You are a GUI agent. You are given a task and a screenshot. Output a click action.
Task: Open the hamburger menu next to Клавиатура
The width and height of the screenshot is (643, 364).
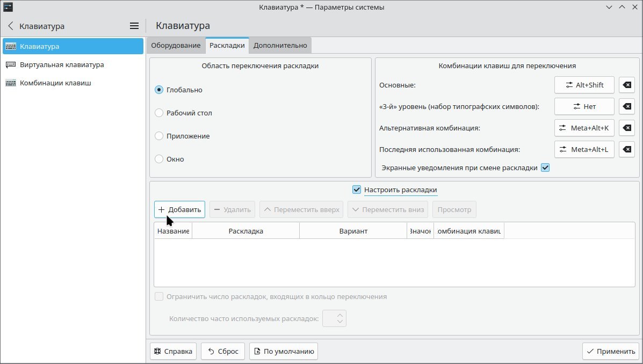click(x=134, y=25)
